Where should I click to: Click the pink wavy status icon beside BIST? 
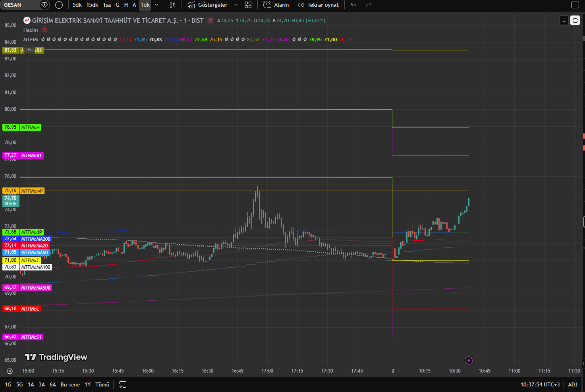(x=210, y=20)
